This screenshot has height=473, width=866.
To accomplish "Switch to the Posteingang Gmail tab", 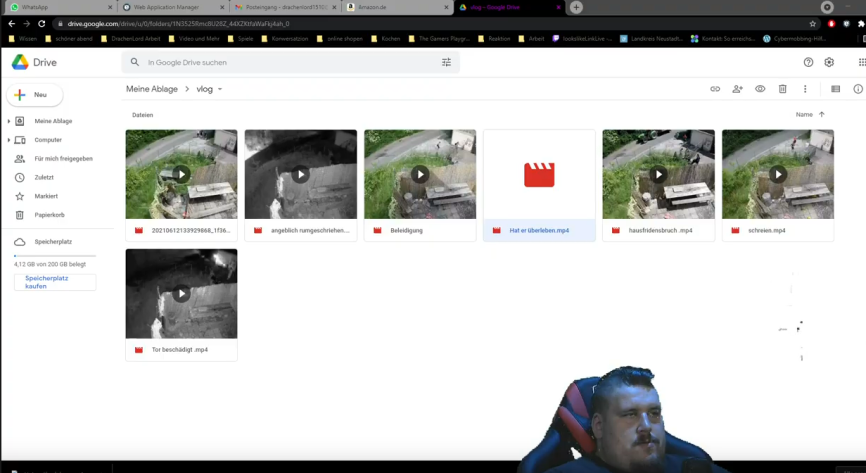I will 286,7.
